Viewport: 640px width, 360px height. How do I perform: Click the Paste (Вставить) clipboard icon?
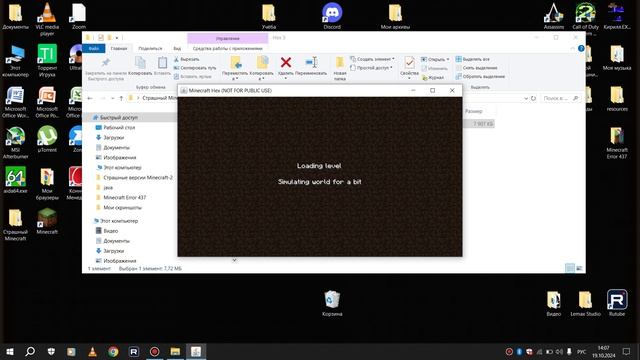(x=162, y=63)
